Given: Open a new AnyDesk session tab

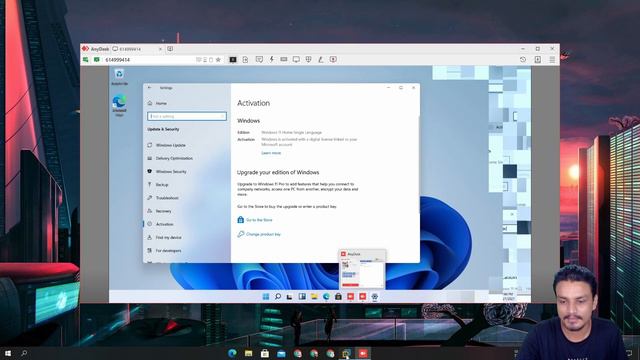Looking at the screenshot, I should 170,49.
